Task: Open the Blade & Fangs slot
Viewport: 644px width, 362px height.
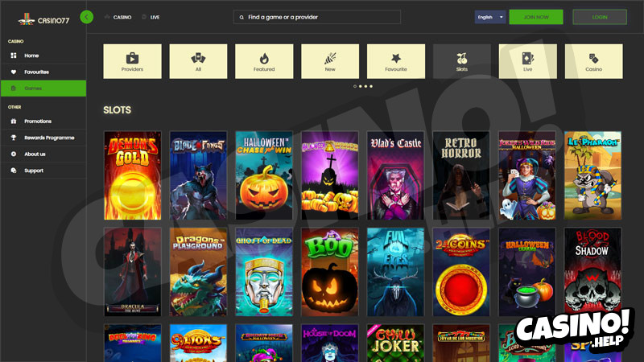Action: click(x=198, y=175)
